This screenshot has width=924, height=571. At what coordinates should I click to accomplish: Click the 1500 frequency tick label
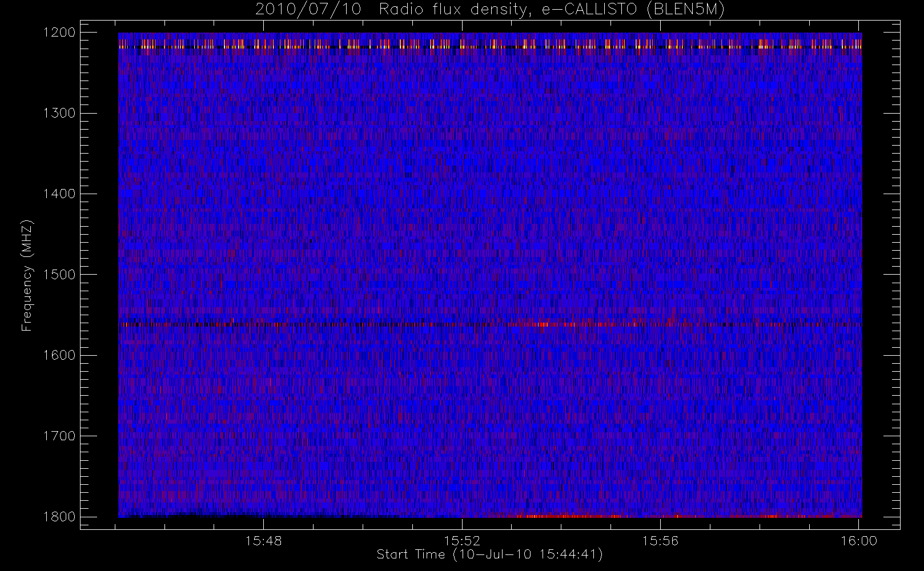pos(59,275)
